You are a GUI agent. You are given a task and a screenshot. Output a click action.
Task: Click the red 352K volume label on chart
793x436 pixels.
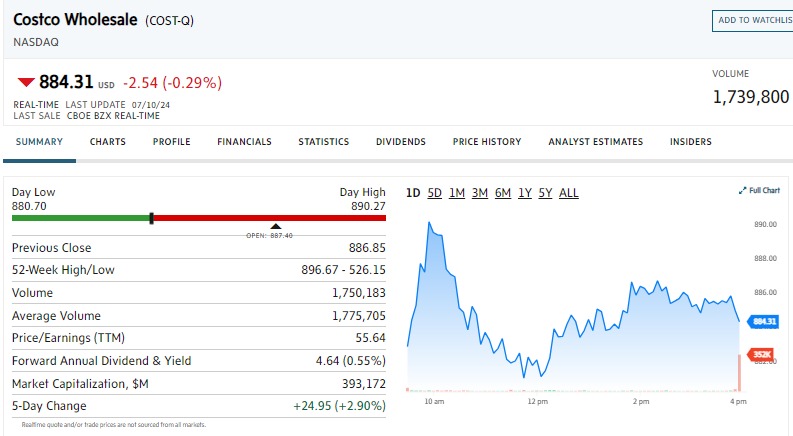(761, 354)
